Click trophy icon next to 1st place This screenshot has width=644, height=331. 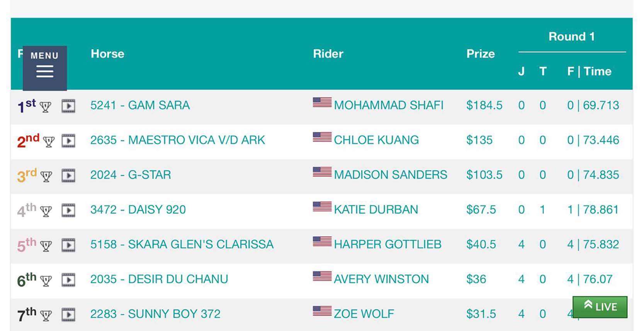point(46,107)
